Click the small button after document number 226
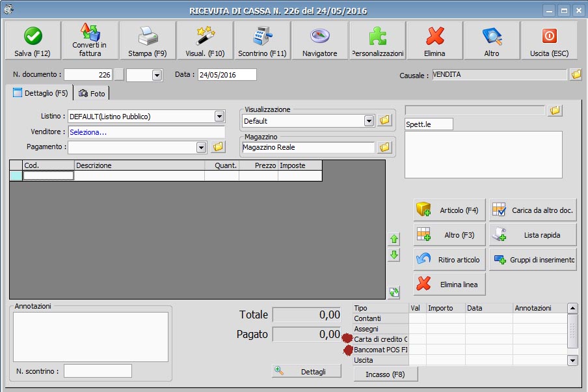Image resolution: width=588 pixels, height=392 pixels. tap(119, 75)
